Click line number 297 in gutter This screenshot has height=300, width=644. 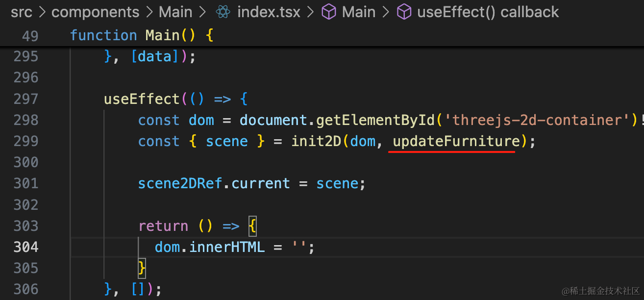(x=26, y=99)
